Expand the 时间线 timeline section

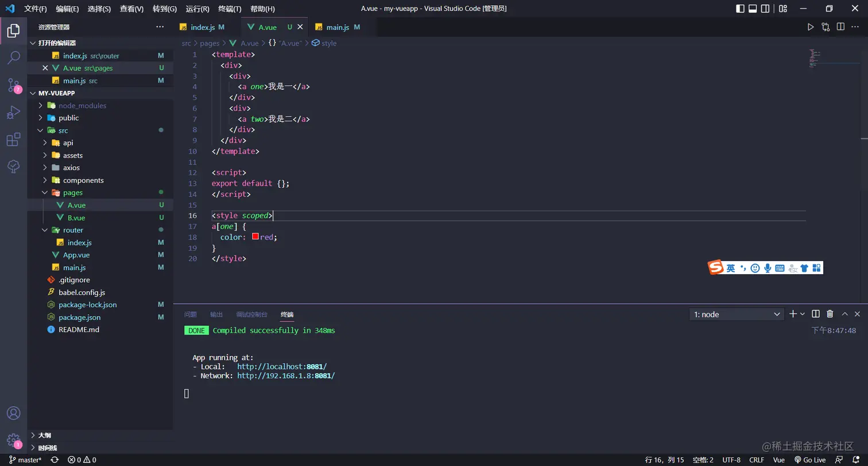coord(100,448)
